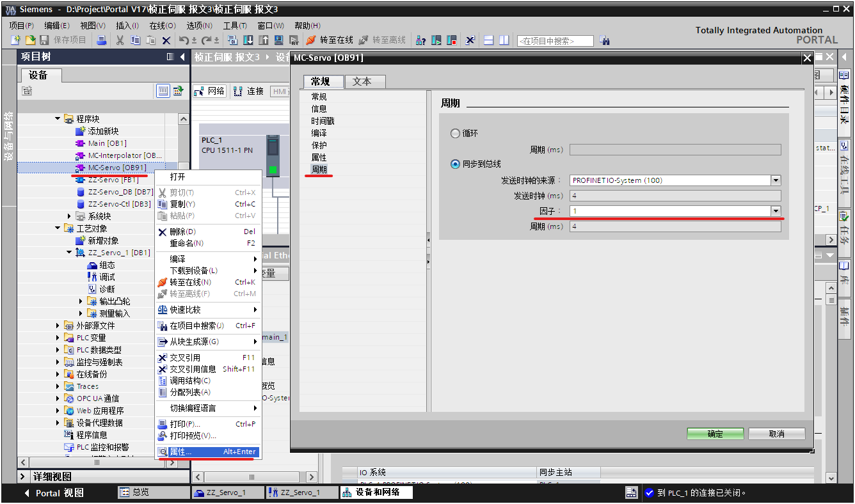
Task: Click 添加新块 in project tree
Action: pyautogui.click(x=103, y=131)
